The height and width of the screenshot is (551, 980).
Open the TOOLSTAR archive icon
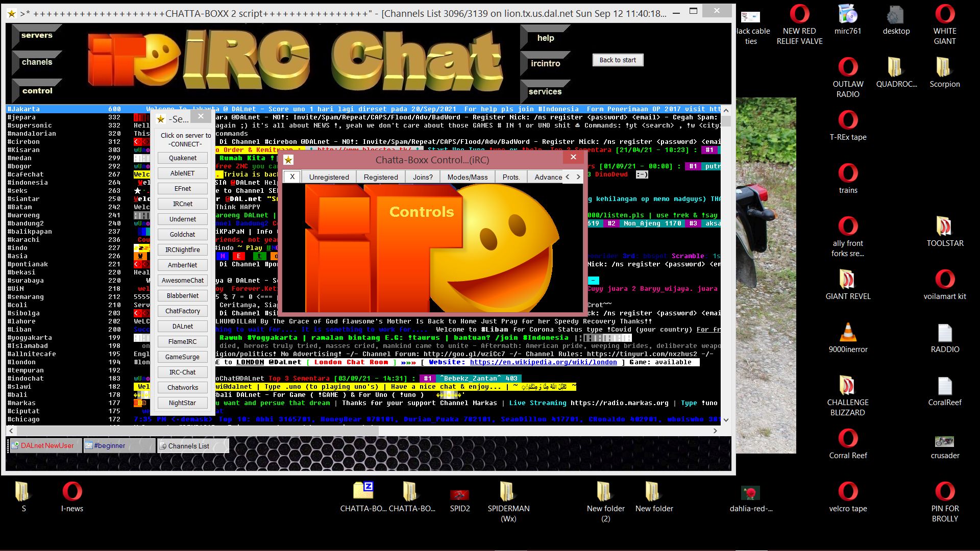945,233
